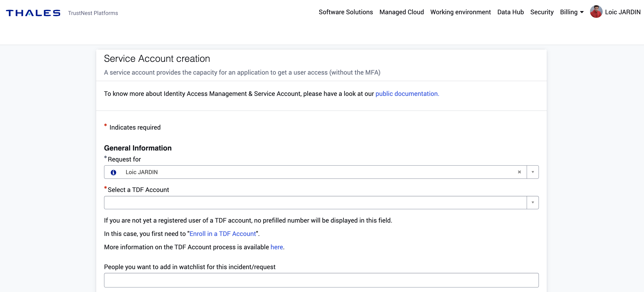Follow the Enroll in a TDF Account link

coord(223,234)
